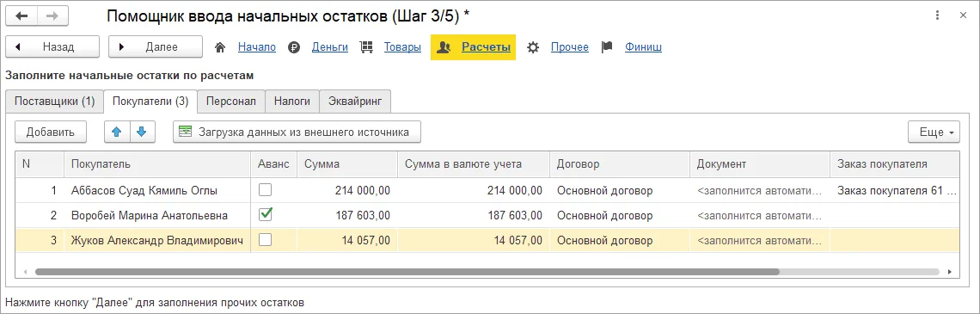
Task: Select the cell Жуков Александр Владимирович
Action: [x=157, y=240]
